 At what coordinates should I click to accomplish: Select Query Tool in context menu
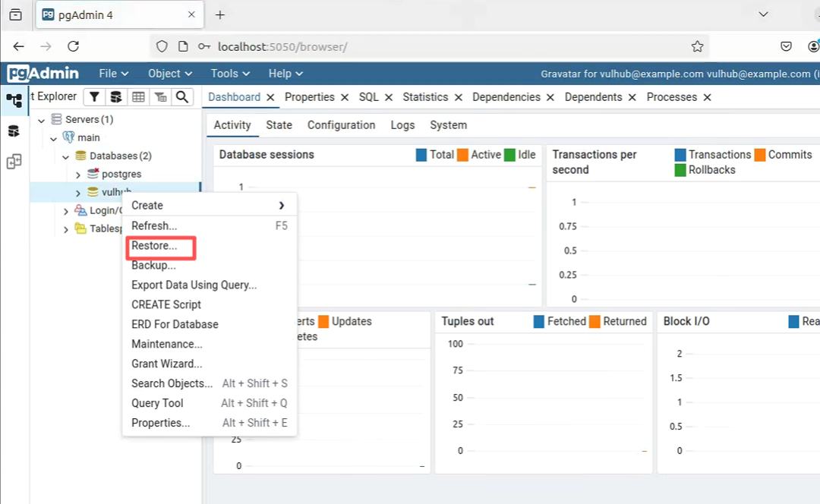[x=210, y=403]
